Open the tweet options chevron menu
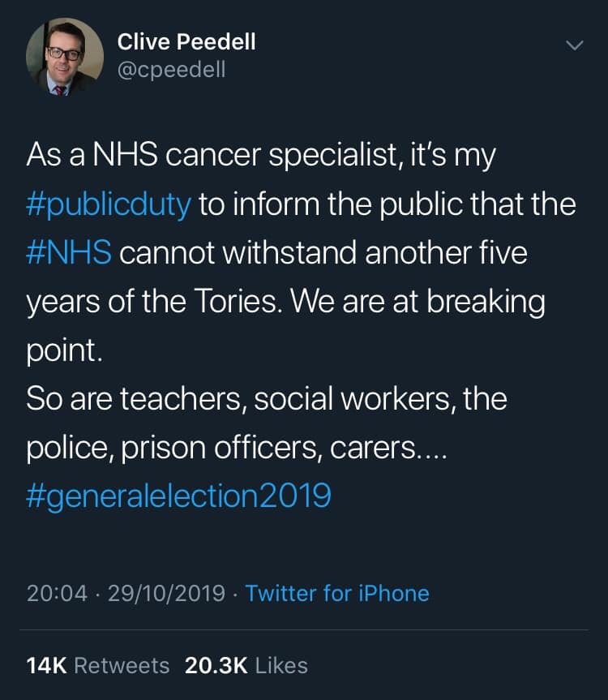The height and width of the screenshot is (700, 608). point(574,45)
